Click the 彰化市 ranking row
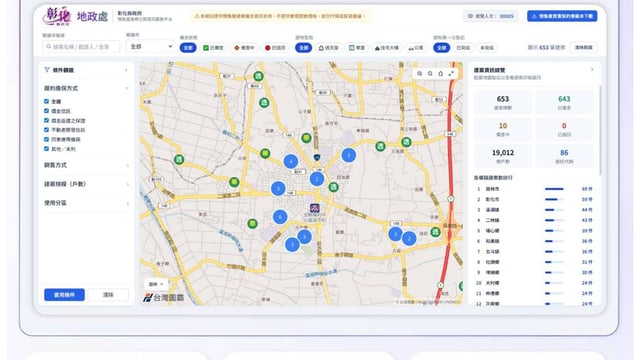The height and width of the screenshot is (360, 640). [x=534, y=200]
